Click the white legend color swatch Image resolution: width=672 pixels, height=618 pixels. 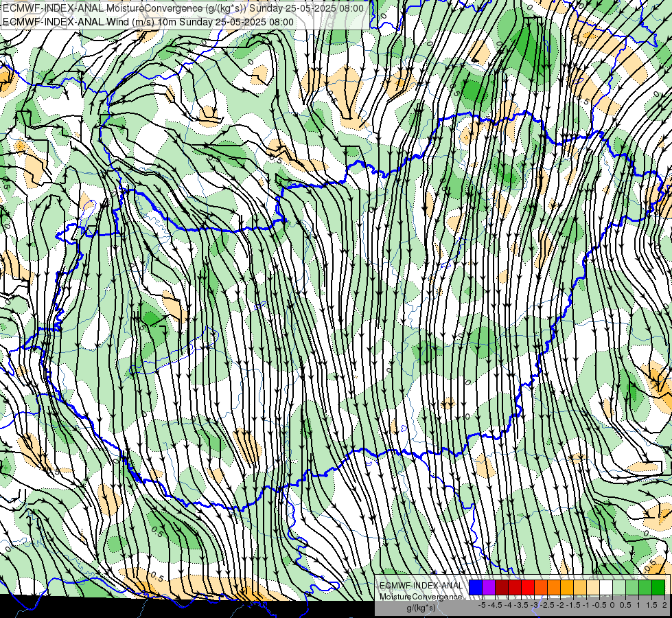pyautogui.click(x=606, y=587)
